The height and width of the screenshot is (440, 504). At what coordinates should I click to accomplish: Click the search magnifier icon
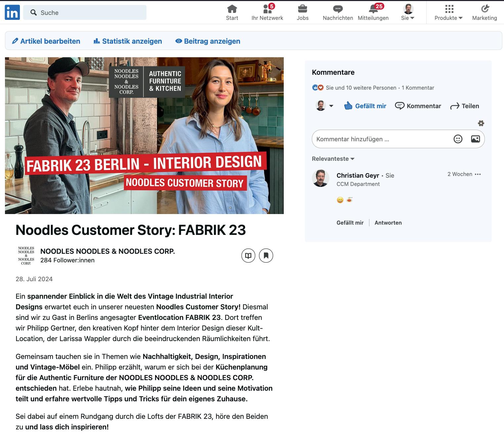click(x=33, y=13)
